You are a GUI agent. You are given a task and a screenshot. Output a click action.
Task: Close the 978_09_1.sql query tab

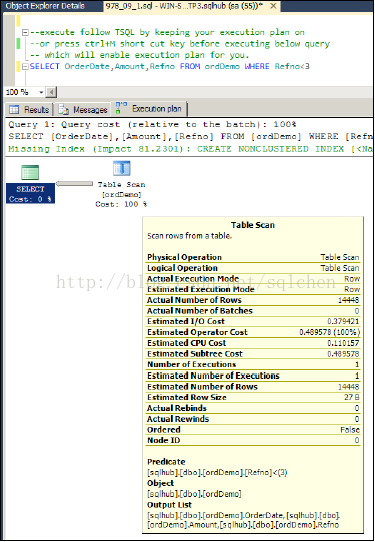273,6
